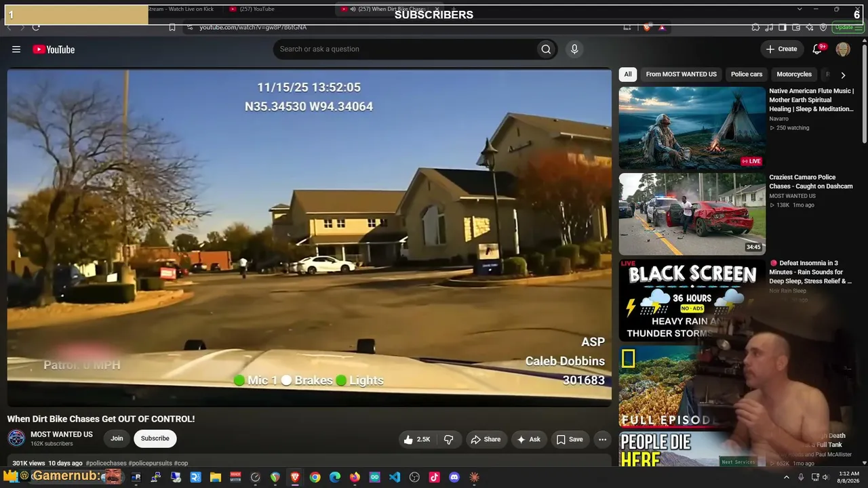
Task: Open MOST WANTED US channel name link
Action: coord(62,434)
